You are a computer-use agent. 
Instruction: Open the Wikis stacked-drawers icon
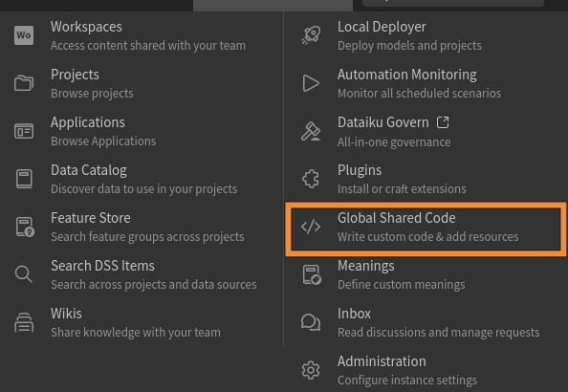pyautogui.click(x=24, y=322)
